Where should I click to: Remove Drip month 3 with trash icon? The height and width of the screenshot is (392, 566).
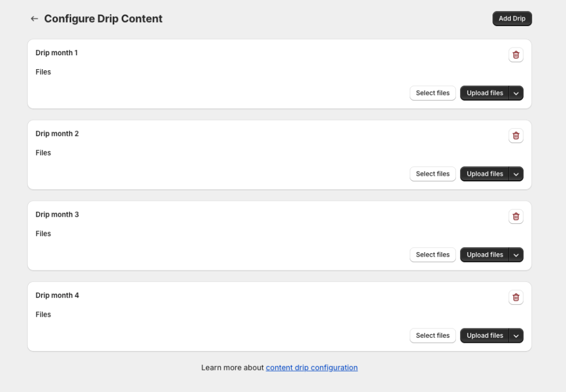coord(516,216)
